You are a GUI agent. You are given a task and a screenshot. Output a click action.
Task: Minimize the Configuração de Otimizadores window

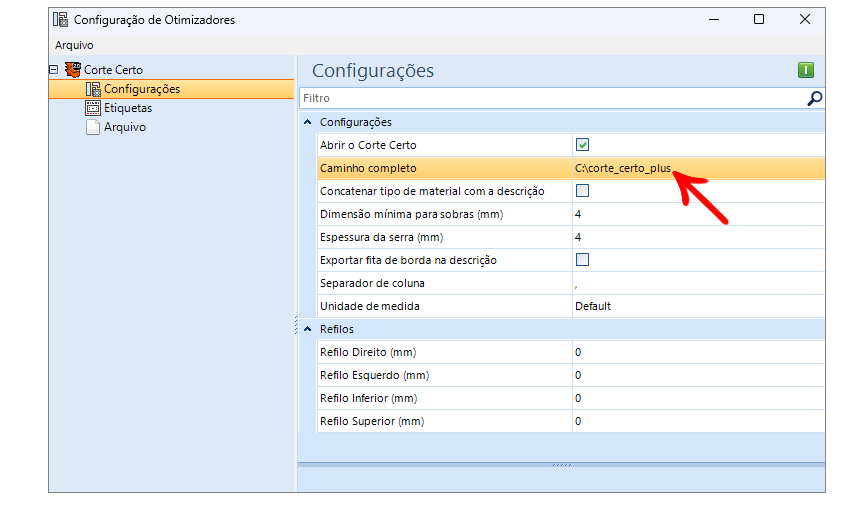714,19
